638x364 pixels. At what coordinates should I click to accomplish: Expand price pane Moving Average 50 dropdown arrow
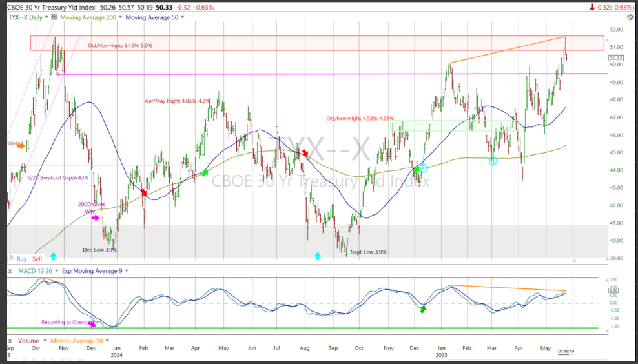[182, 17]
